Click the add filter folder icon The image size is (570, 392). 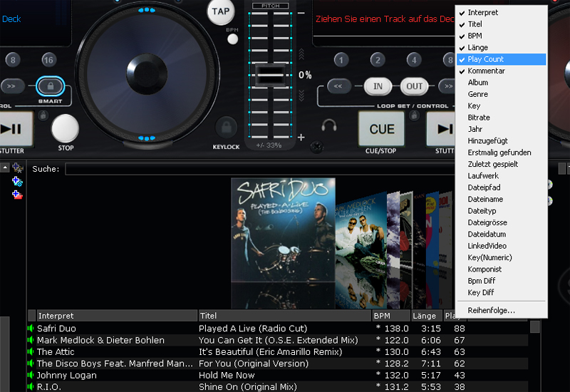click(x=17, y=181)
